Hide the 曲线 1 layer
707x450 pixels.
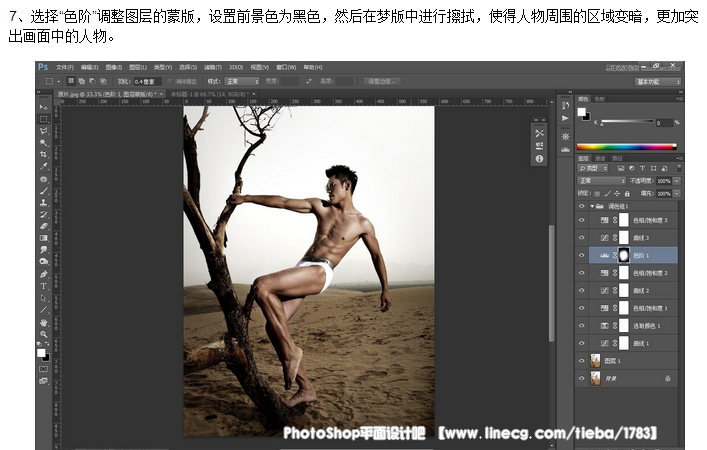pos(581,343)
